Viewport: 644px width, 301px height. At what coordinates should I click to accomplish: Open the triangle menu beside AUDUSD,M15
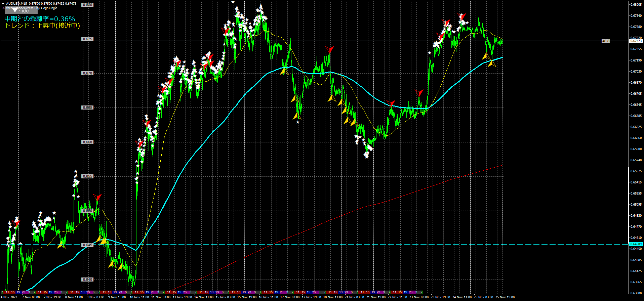pyautogui.click(x=3, y=4)
